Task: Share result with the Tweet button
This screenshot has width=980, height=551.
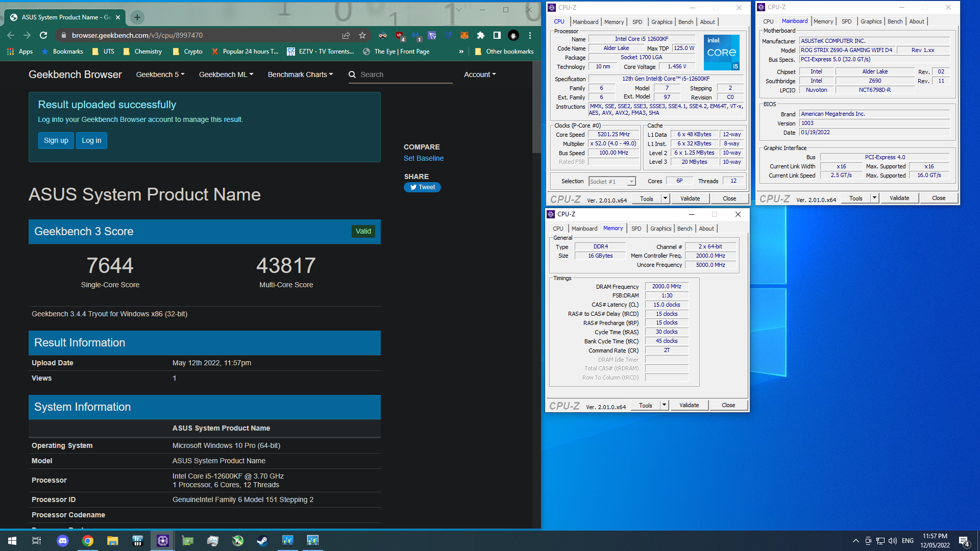Action: coord(422,187)
